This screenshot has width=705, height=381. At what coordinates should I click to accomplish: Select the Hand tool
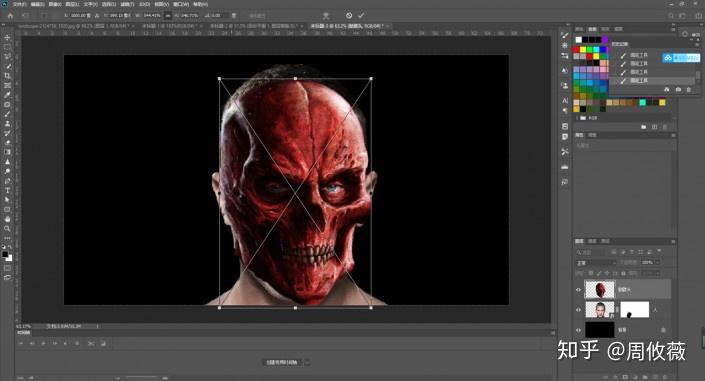(7, 219)
